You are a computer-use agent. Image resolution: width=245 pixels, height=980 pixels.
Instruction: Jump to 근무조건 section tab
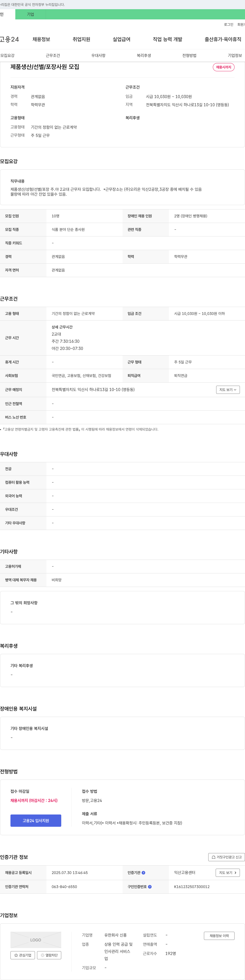point(53,55)
